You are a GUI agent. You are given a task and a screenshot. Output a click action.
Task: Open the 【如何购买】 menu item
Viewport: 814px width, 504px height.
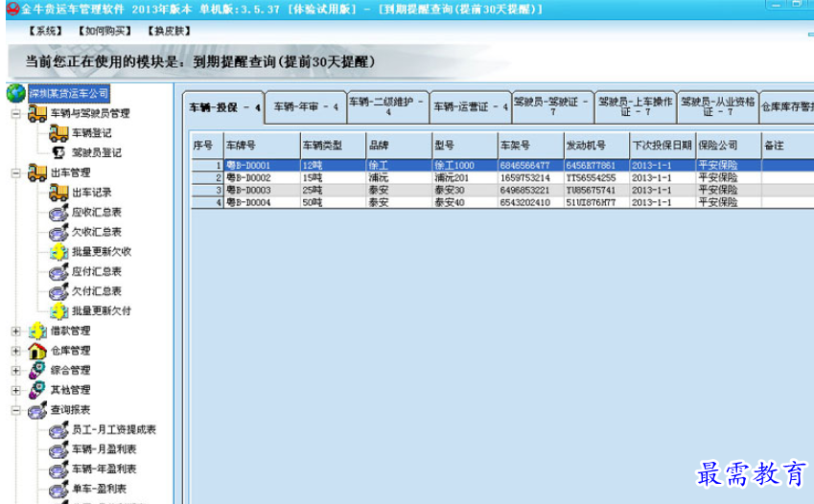coord(105,31)
